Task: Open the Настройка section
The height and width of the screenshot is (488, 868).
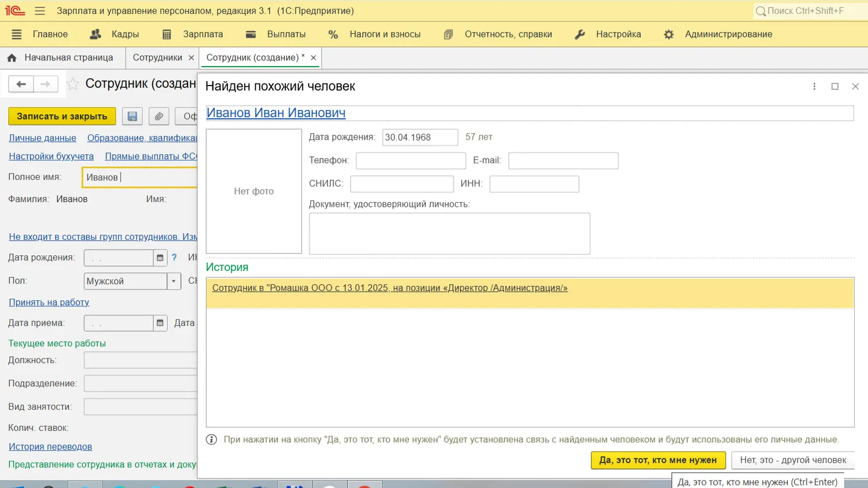Action: point(608,34)
